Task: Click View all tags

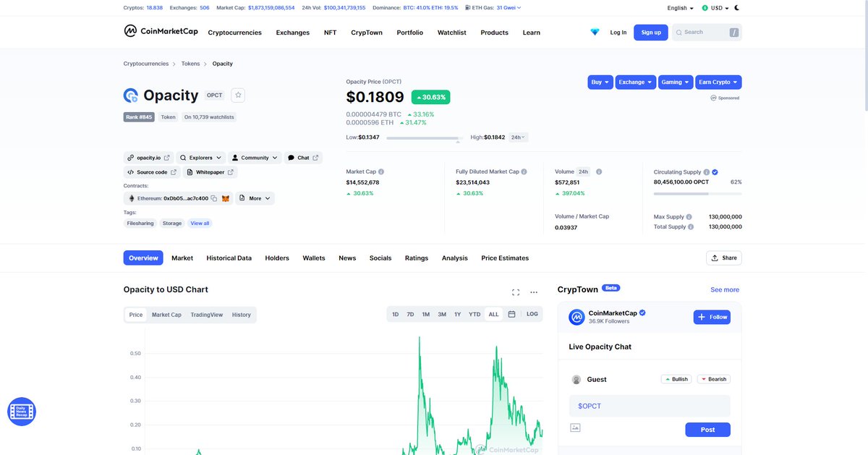Action: coord(200,224)
